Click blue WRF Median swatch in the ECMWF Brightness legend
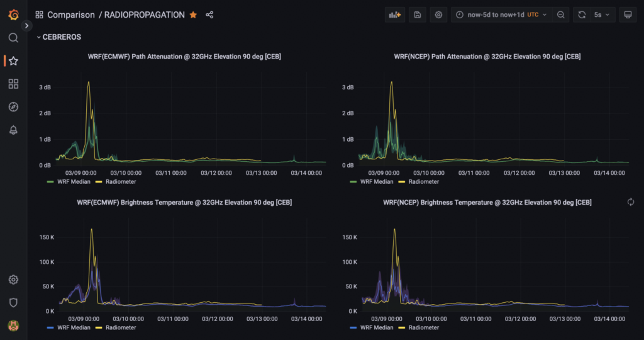644x340 pixels. 50,327
